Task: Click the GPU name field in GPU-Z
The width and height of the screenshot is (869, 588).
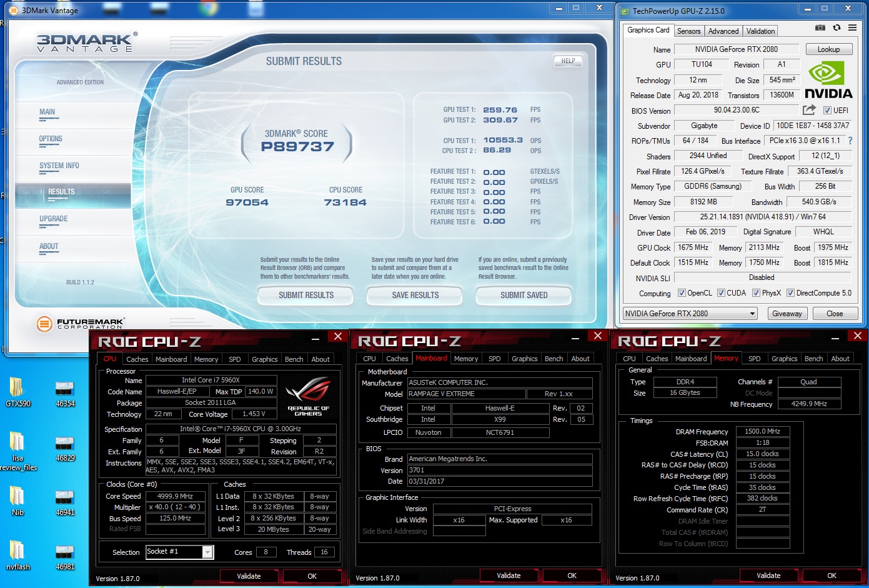Action: coord(736,49)
